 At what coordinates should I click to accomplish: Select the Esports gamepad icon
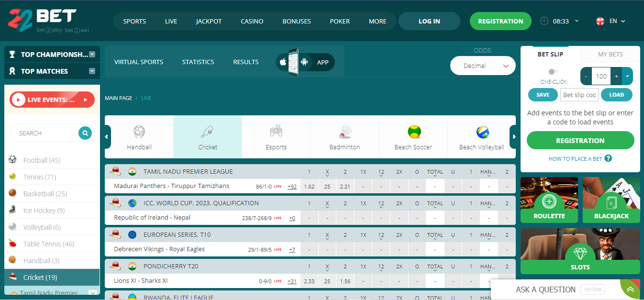tap(276, 131)
